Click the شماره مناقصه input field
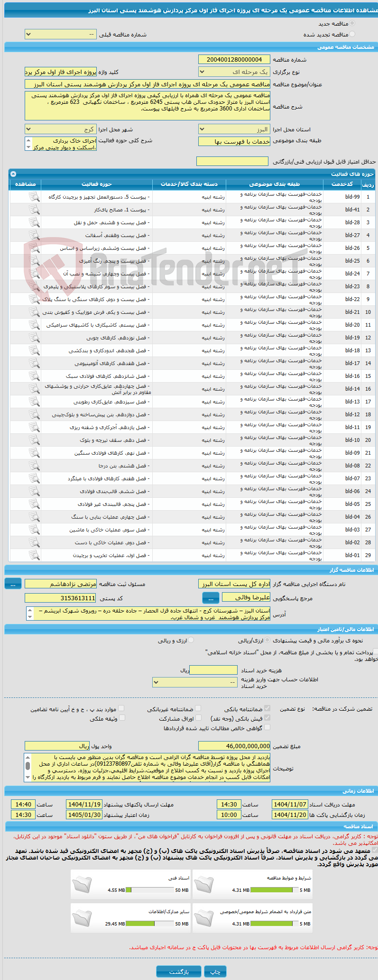Image resolution: width=378 pixels, height=980 pixels. coord(234,60)
